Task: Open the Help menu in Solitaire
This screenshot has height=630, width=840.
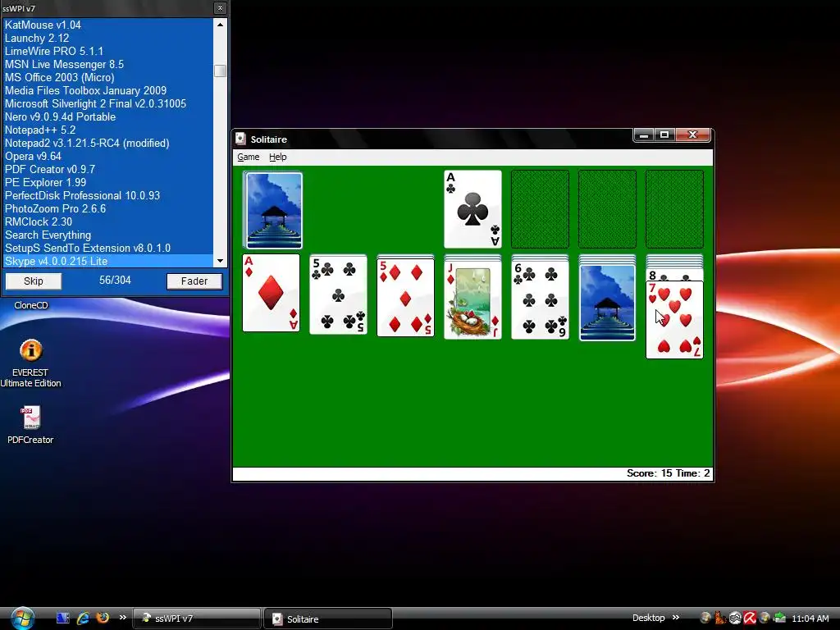Action: 277,157
